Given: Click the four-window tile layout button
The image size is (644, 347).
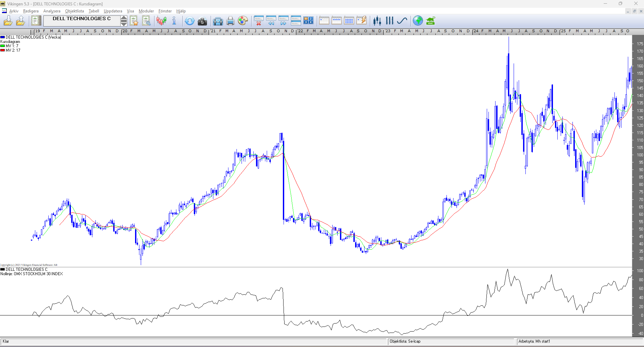Looking at the screenshot, I should coord(308,21).
